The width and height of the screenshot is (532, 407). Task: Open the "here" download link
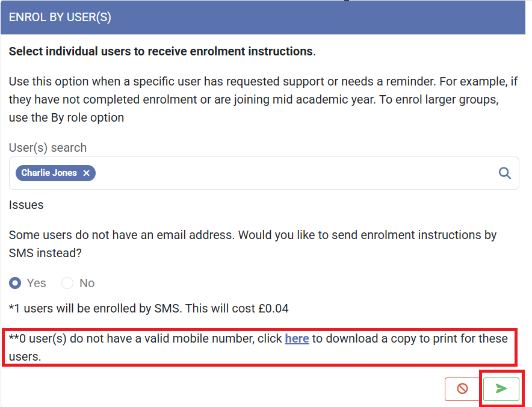pos(297,338)
